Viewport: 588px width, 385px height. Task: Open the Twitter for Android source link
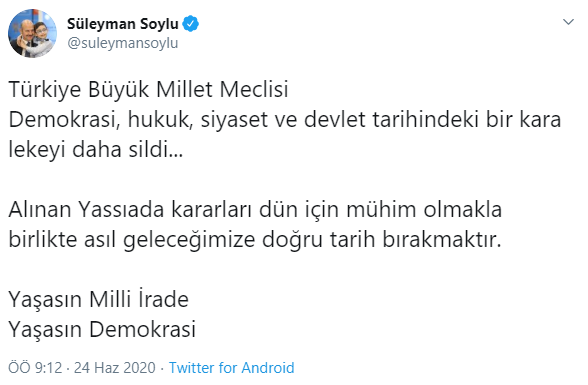[231, 368]
